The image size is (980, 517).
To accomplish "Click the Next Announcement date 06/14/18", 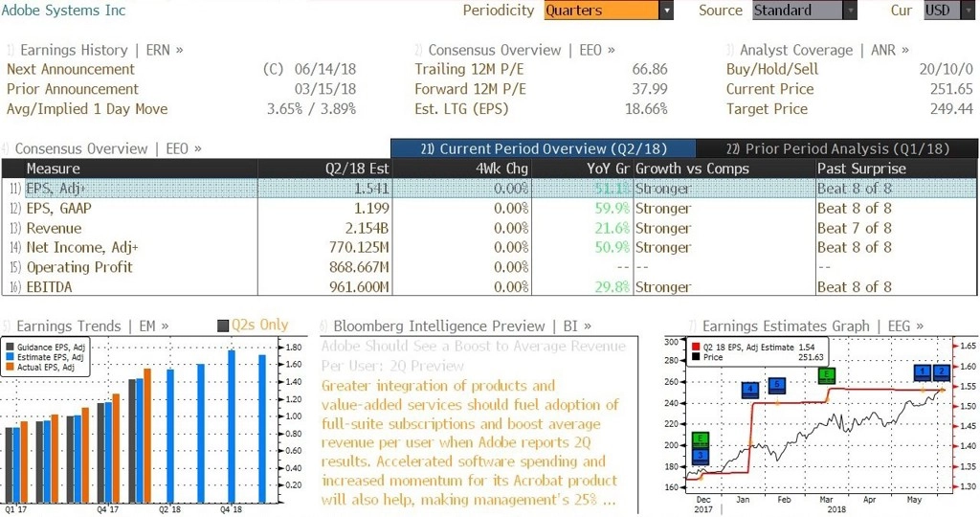I will tap(325, 69).
